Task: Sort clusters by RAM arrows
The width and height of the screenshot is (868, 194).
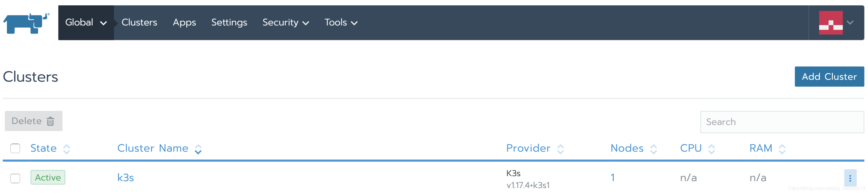Action: point(782,149)
